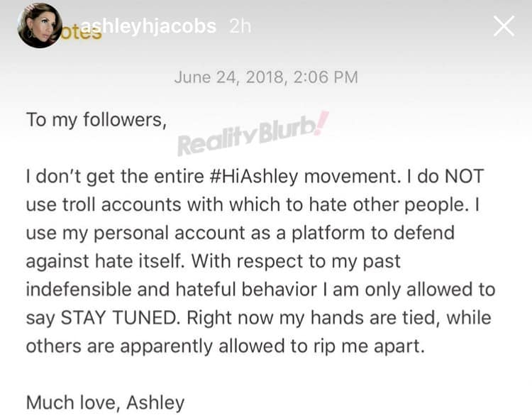Click the 'Much love, Ashley' sign-off
Image resolution: width=532 pixels, height=418 pixels.
[x=106, y=403]
